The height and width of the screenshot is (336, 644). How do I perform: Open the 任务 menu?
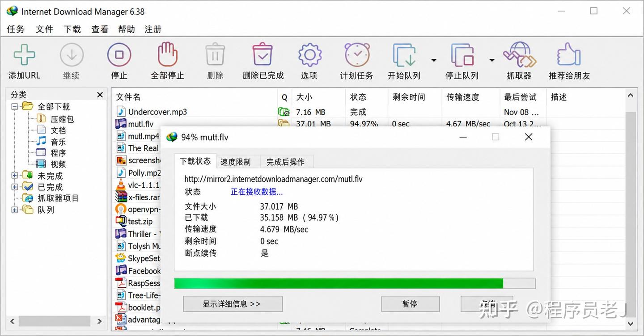[16, 29]
